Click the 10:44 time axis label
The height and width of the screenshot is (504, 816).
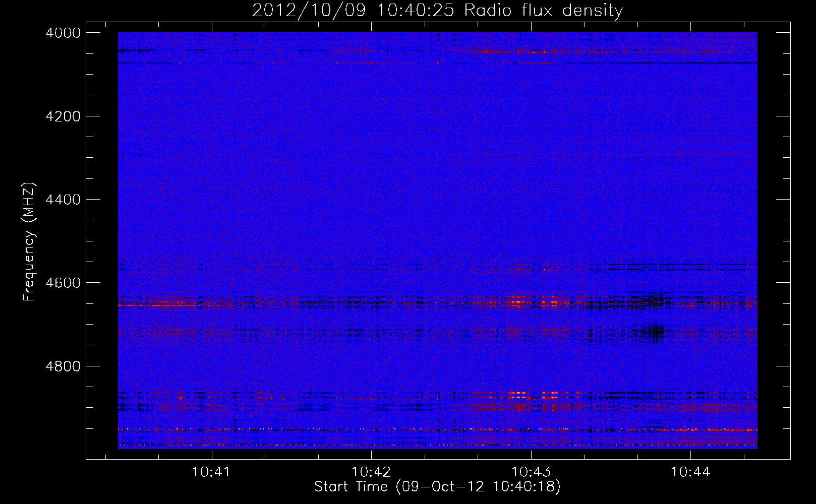[x=690, y=472]
